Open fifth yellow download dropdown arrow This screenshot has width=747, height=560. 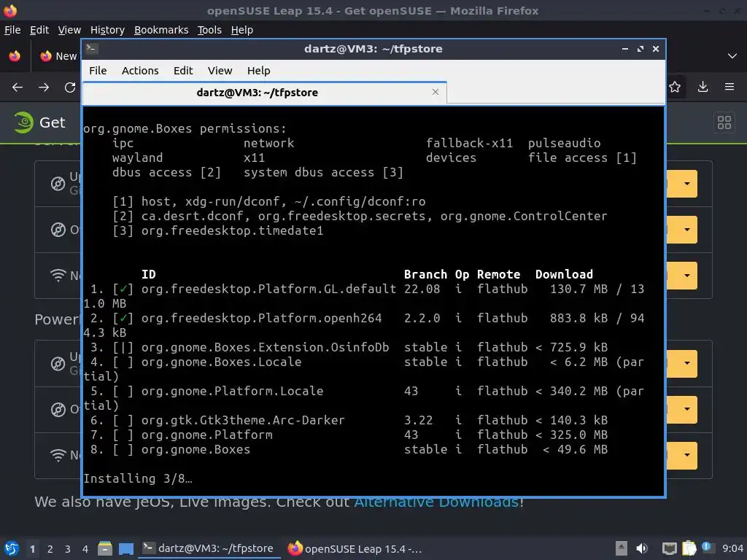[x=687, y=409]
